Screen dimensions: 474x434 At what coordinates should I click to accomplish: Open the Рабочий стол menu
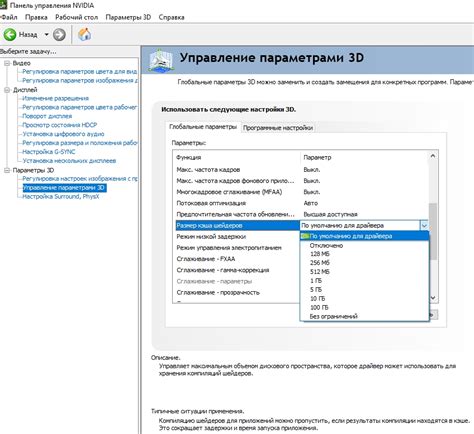pos(77,17)
